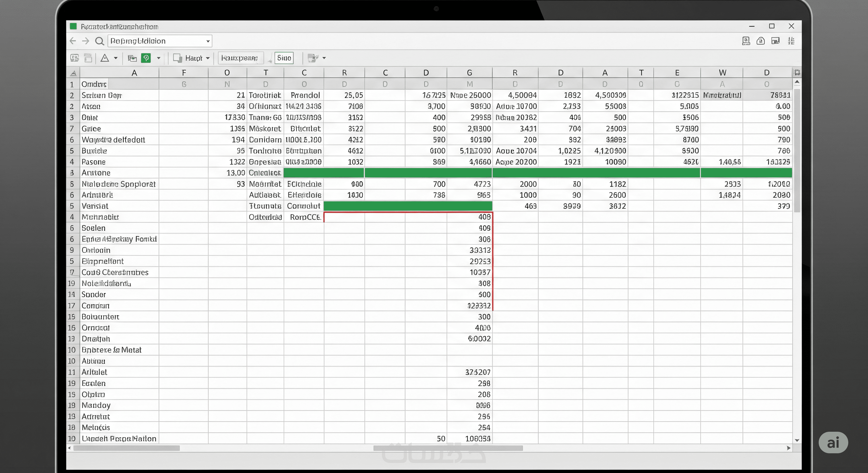Image resolution: width=868 pixels, height=473 pixels.
Task: Expand the Harpt dropdown in toolbar
Action: [208, 58]
